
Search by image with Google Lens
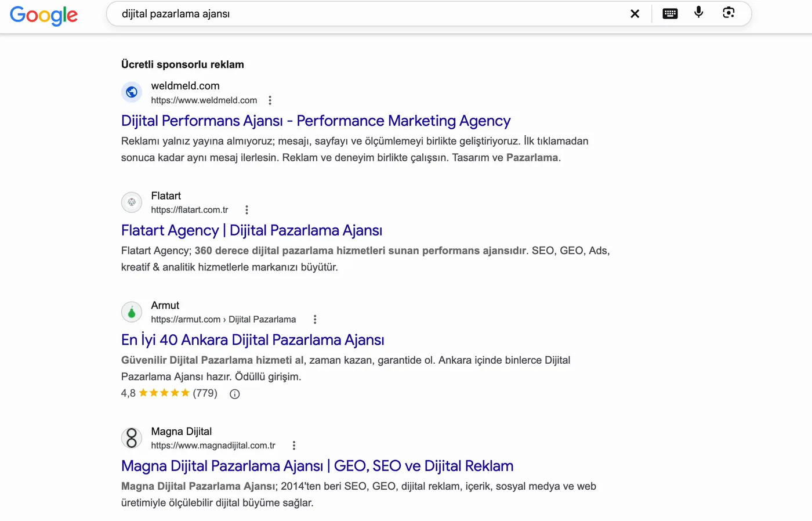pyautogui.click(x=728, y=13)
